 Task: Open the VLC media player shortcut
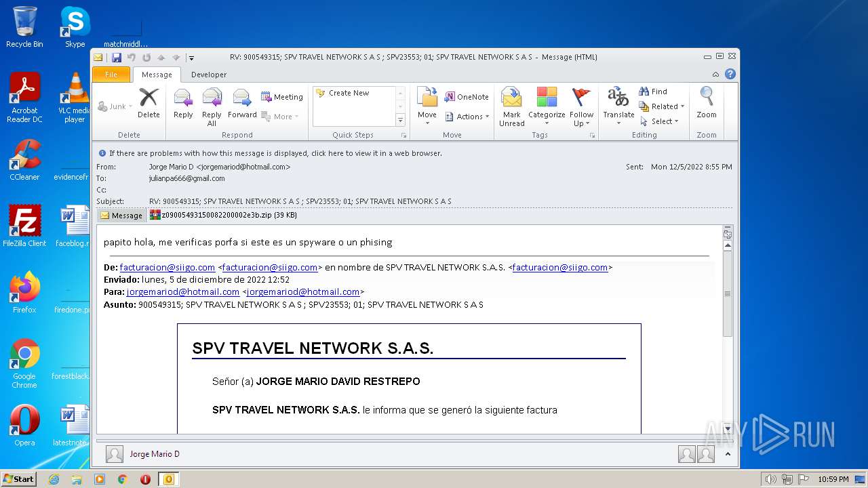click(x=75, y=98)
